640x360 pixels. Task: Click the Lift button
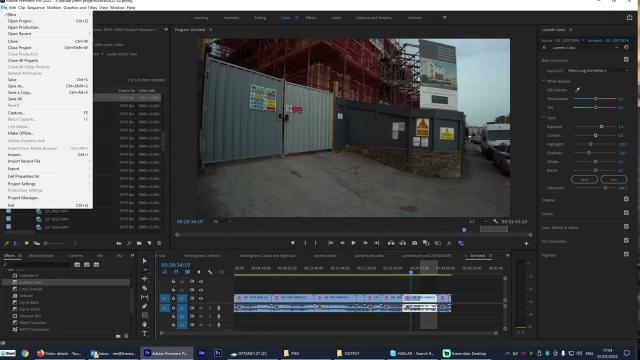pos(391,243)
